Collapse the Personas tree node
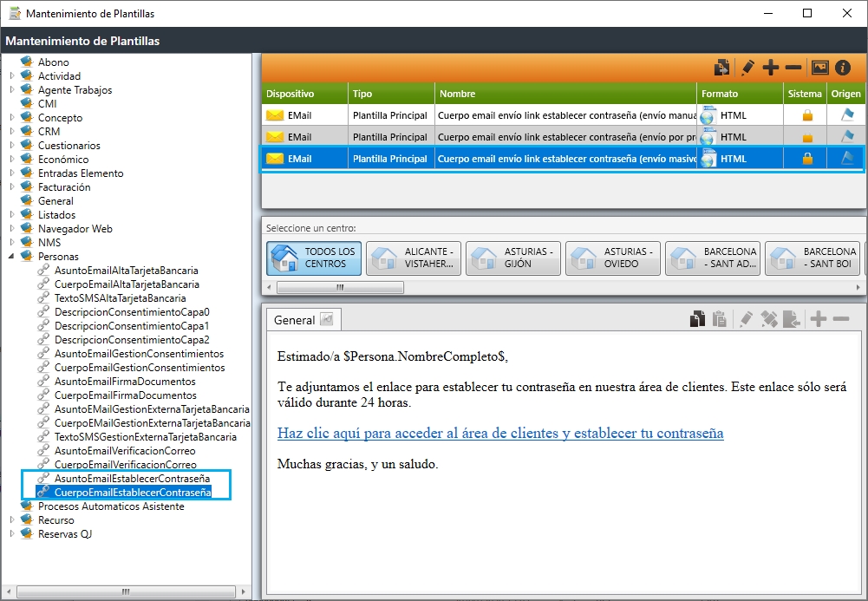Screen dimensions: 868x601 point(11,256)
